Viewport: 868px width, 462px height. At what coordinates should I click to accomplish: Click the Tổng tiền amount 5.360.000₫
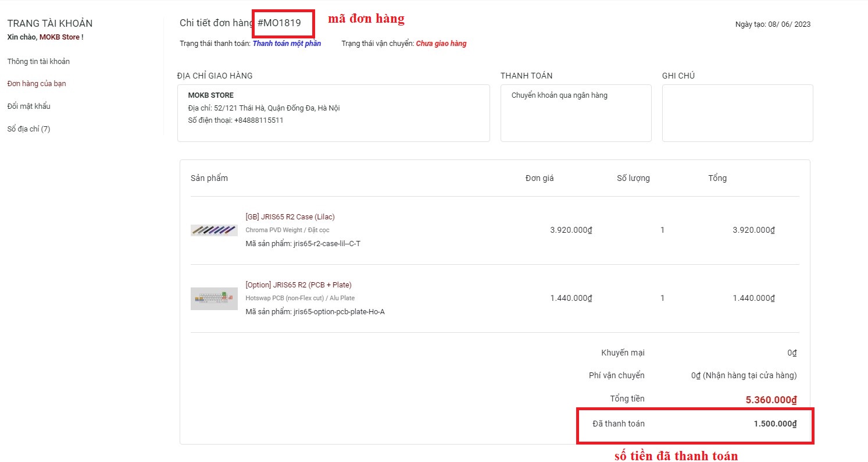coord(771,400)
